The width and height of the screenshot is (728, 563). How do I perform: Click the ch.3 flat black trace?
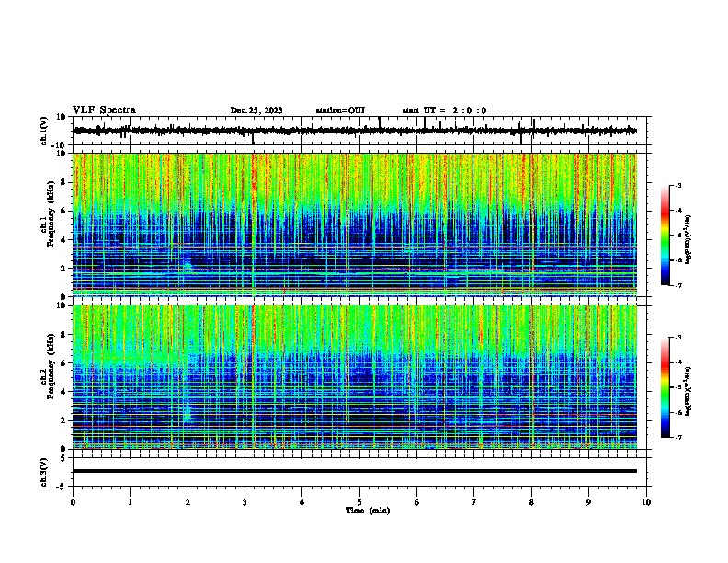click(355, 471)
